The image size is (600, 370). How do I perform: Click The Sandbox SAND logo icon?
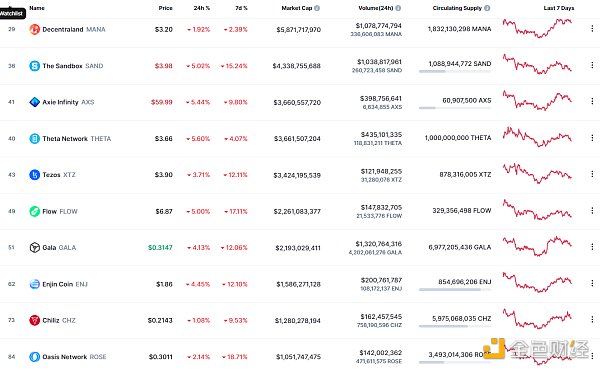[x=34, y=66]
